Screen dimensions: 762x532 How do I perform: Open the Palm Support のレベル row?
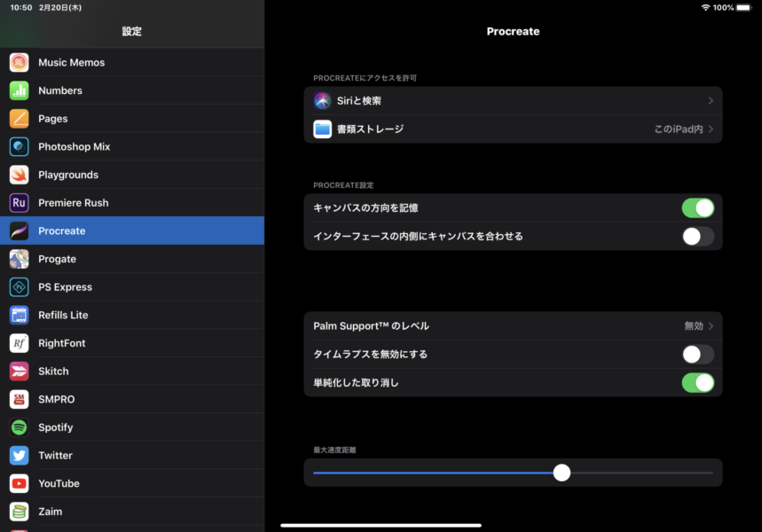coord(514,326)
